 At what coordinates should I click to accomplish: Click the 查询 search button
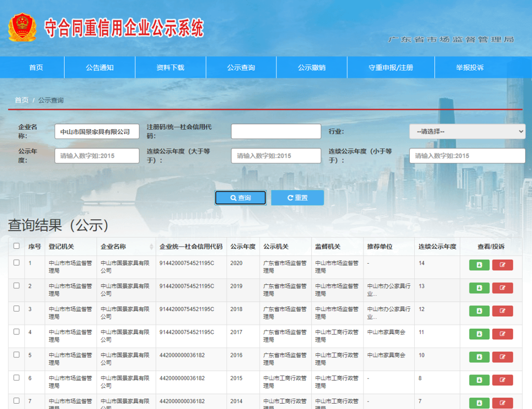[x=240, y=198]
